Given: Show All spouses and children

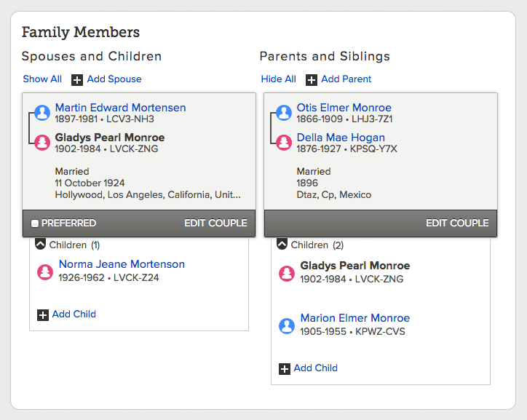Looking at the screenshot, I should (42, 79).
